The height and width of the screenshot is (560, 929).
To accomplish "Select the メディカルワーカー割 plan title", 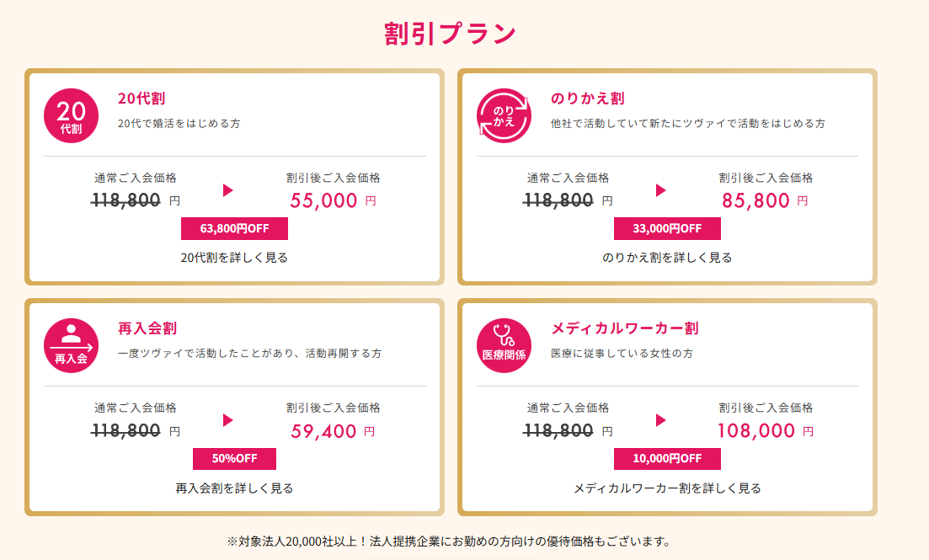I will (624, 328).
